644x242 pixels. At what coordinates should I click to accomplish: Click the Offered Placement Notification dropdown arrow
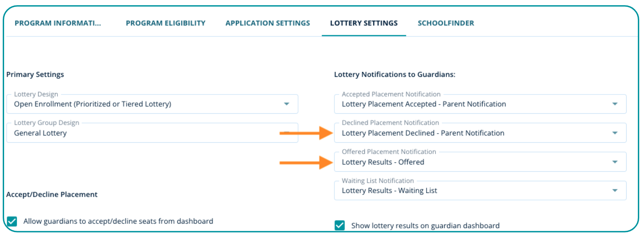click(615, 162)
